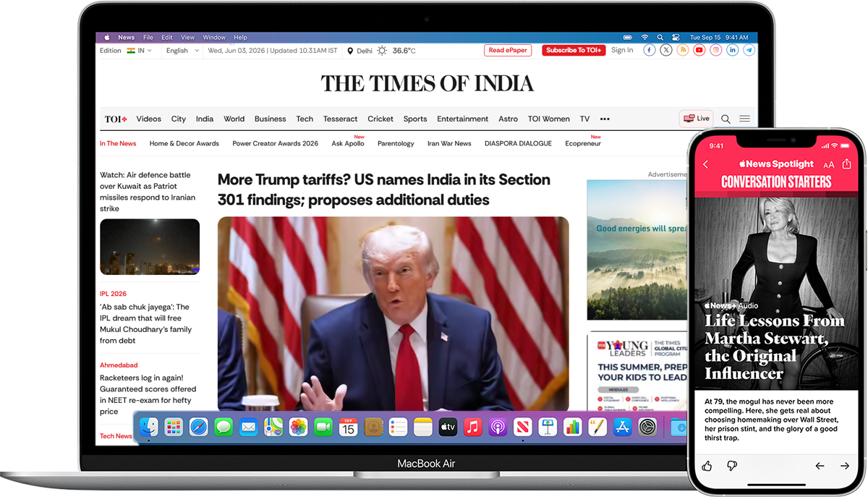Open Apple TV from the Dock

point(448,427)
